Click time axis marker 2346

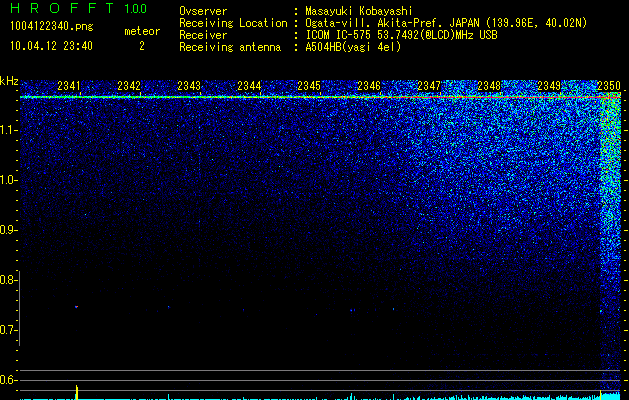(x=369, y=86)
